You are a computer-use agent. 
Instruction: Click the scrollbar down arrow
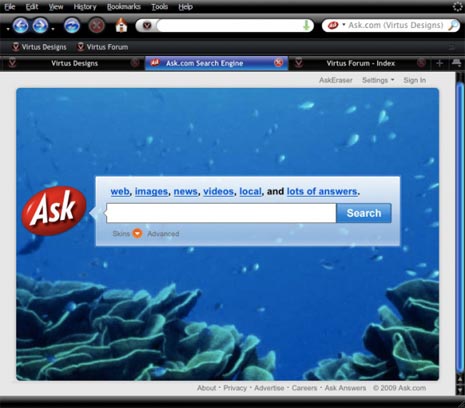pos(460,390)
